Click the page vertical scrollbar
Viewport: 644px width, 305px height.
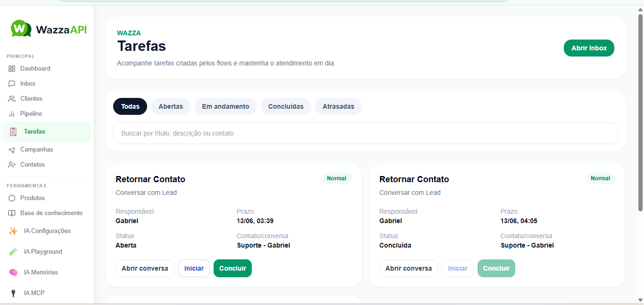point(640,113)
